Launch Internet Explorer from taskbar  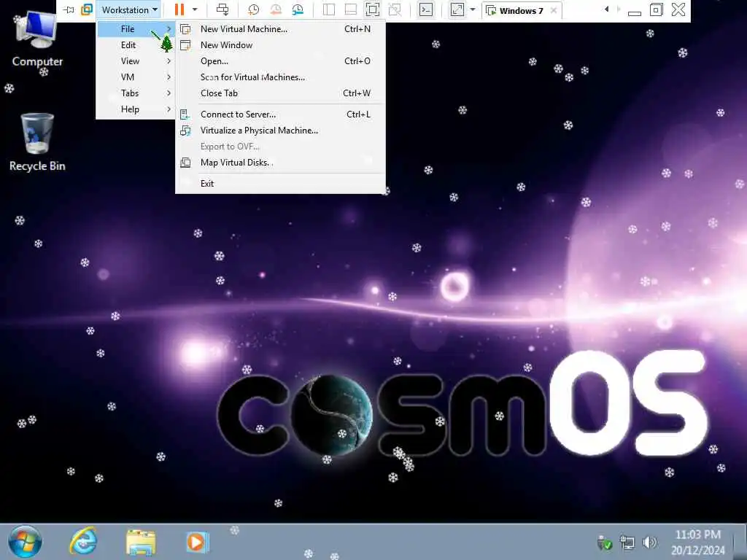pyautogui.click(x=83, y=542)
